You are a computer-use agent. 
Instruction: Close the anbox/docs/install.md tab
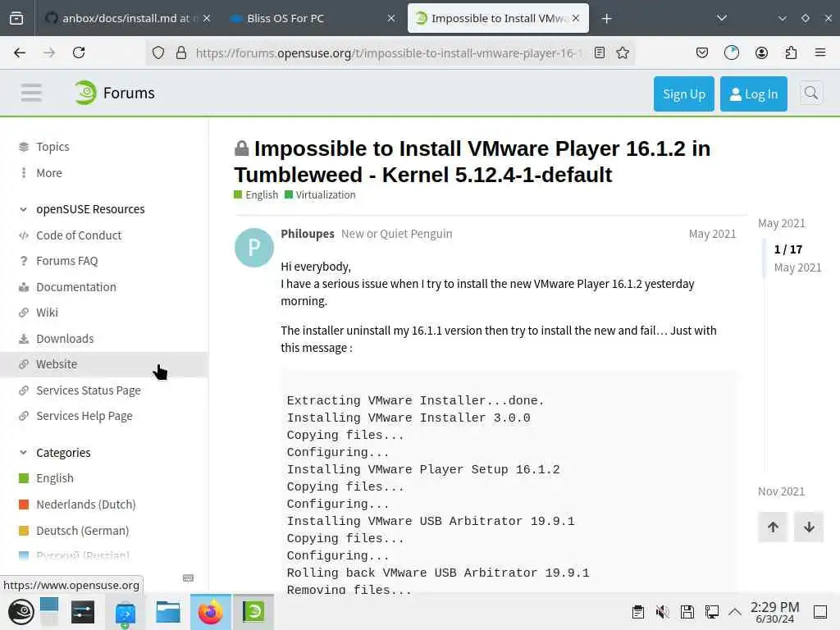207,18
